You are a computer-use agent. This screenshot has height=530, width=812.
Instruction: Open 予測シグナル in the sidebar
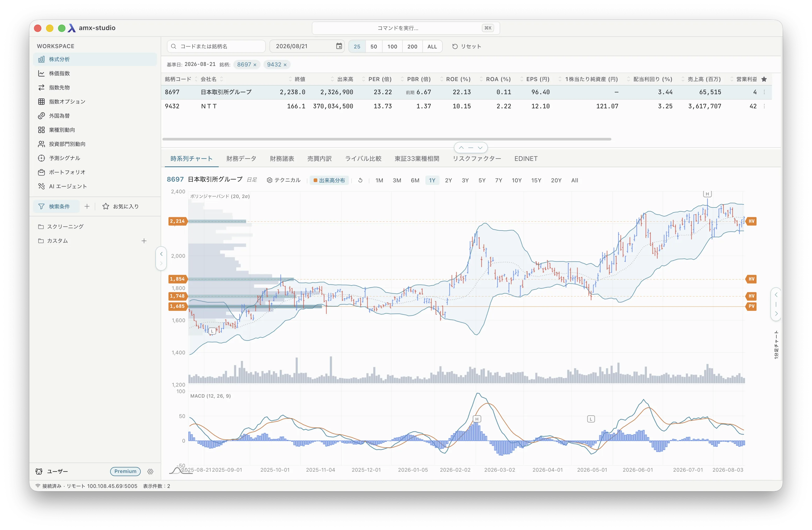click(95, 158)
